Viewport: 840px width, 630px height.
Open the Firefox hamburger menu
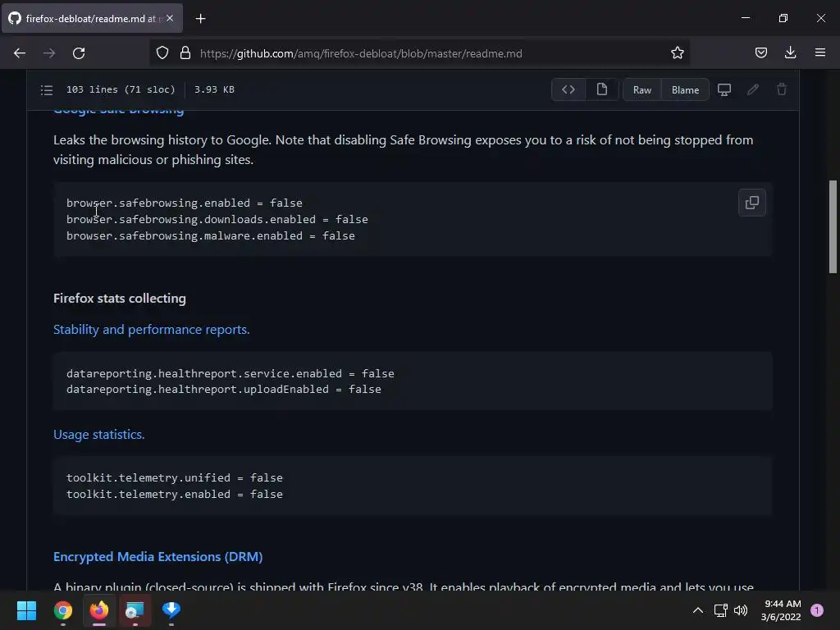coord(819,53)
